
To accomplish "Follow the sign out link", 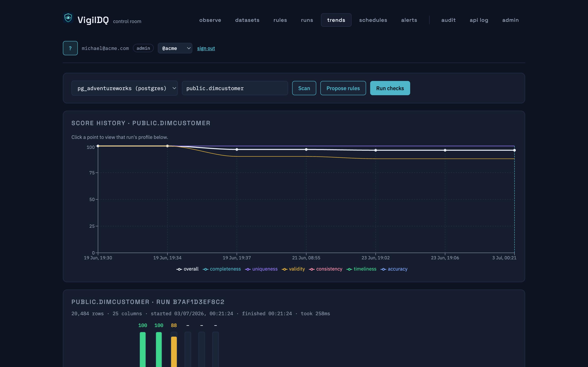I will coord(206,48).
